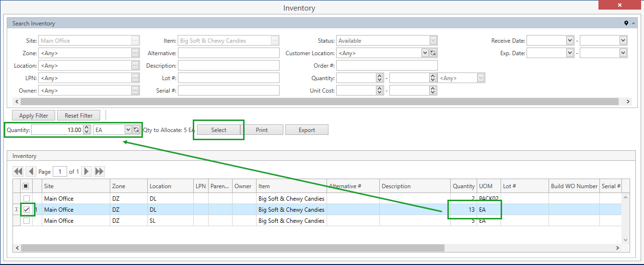Jump to the last inventory page
Image resolution: width=644 pixels, height=265 pixels.
[99, 171]
